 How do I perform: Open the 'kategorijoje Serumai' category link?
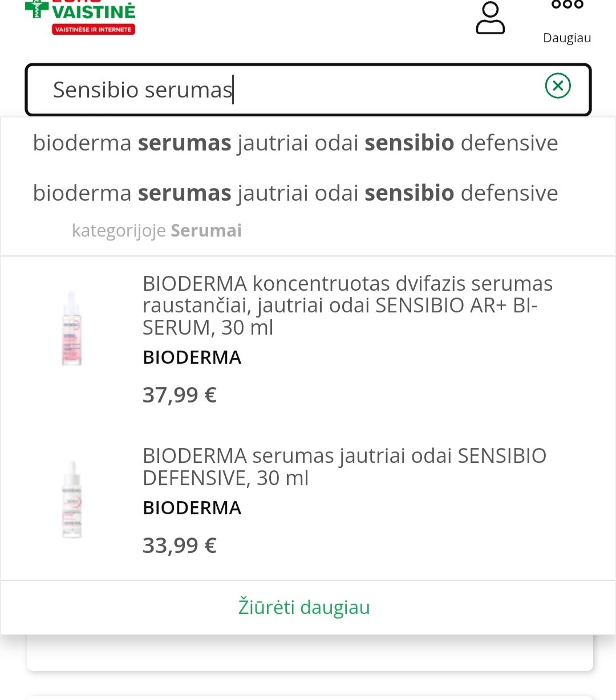(x=157, y=231)
